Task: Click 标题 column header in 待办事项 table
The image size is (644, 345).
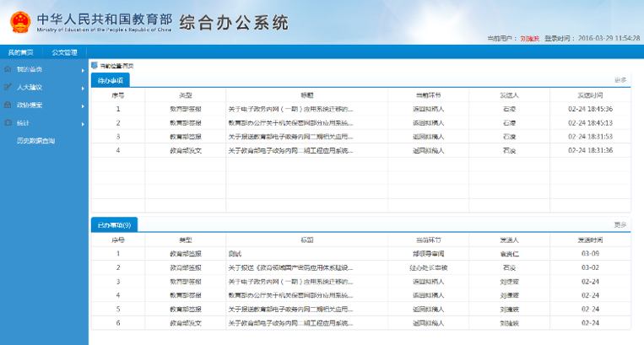Action: (306, 95)
